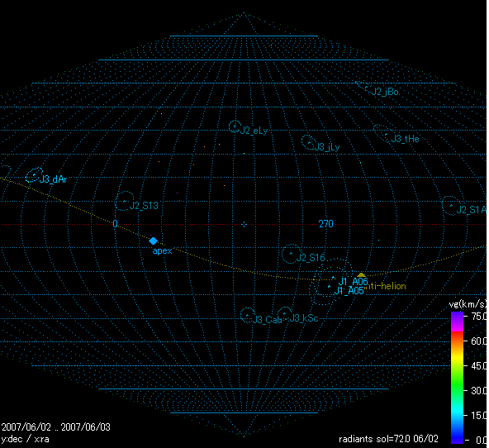Click the J1_A05 label
489x448 pixels.
(x=349, y=291)
